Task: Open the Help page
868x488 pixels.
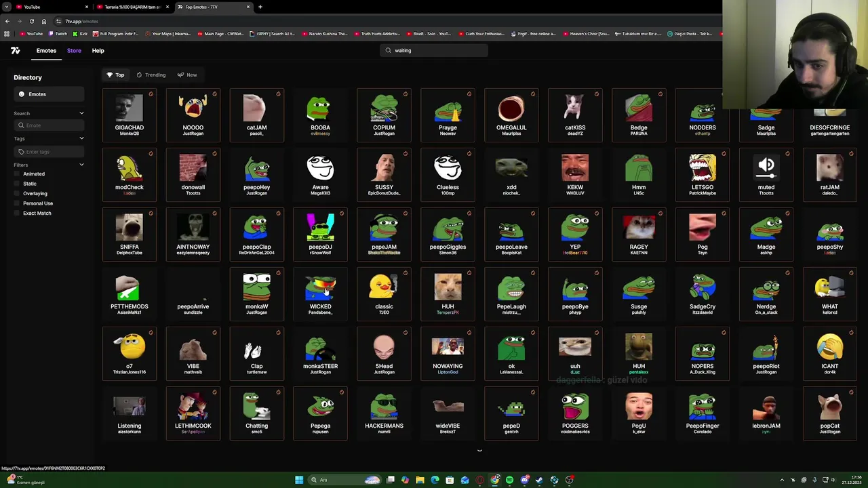Action: tap(98, 50)
